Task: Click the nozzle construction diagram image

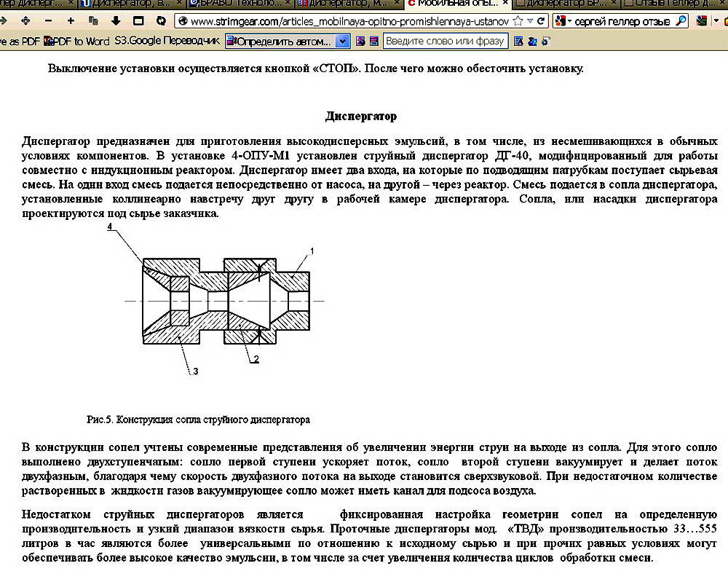Action: [215, 299]
